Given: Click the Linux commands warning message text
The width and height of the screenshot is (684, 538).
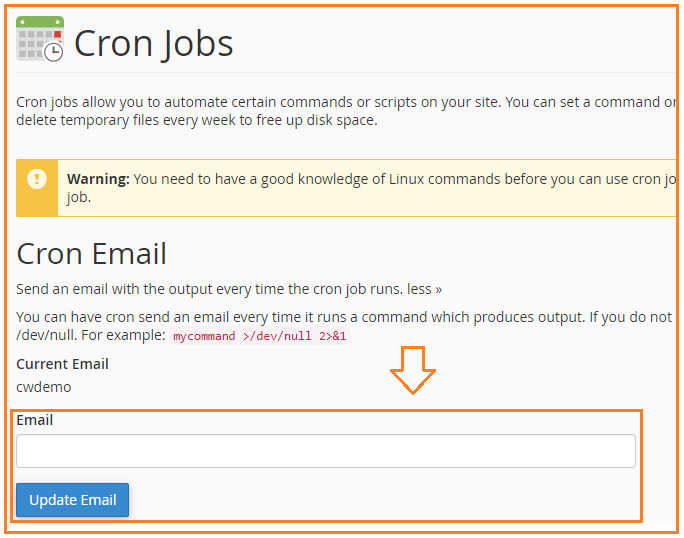Looking at the screenshot, I should 371,188.
